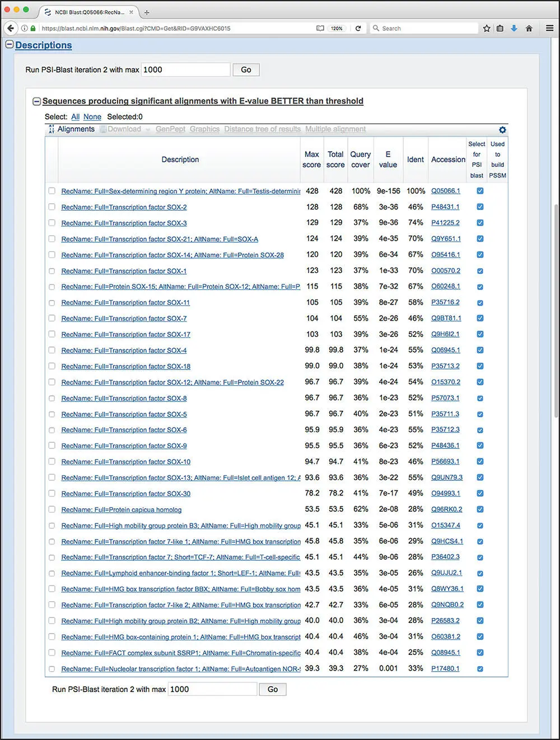
Task: Check row checkbox for Transcription factor SOX-30
Action: (x=52, y=493)
